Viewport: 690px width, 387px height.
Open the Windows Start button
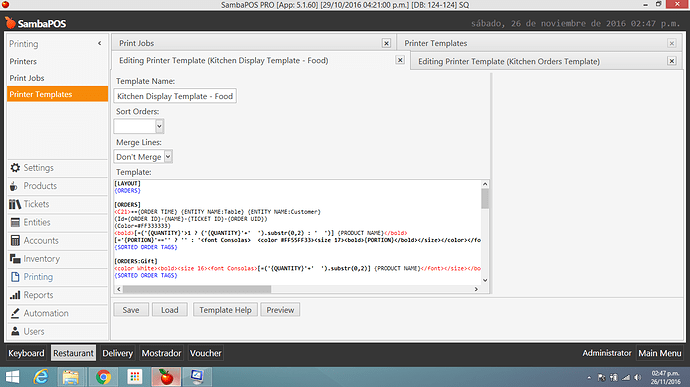tap(12, 377)
